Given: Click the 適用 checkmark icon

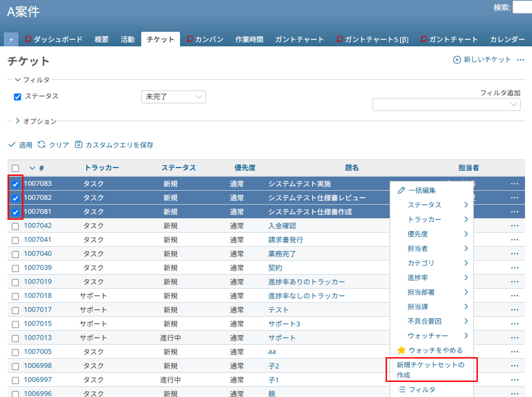Looking at the screenshot, I should point(12,144).
